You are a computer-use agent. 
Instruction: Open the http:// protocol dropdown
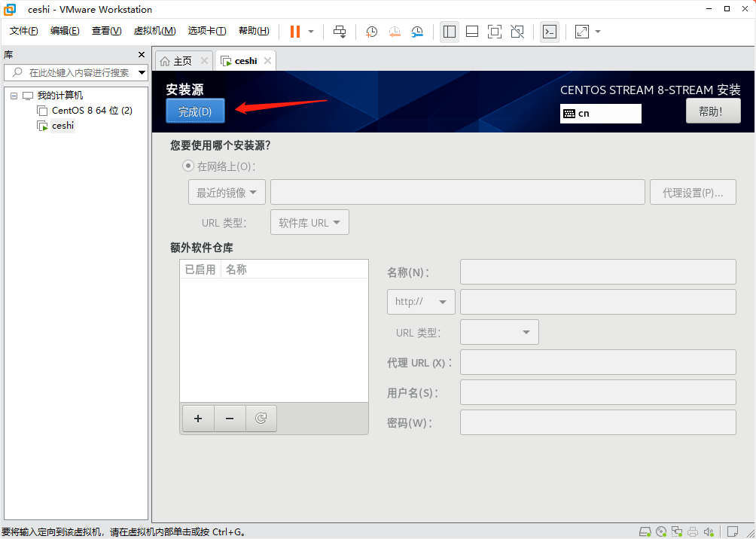tap(421, 302)
